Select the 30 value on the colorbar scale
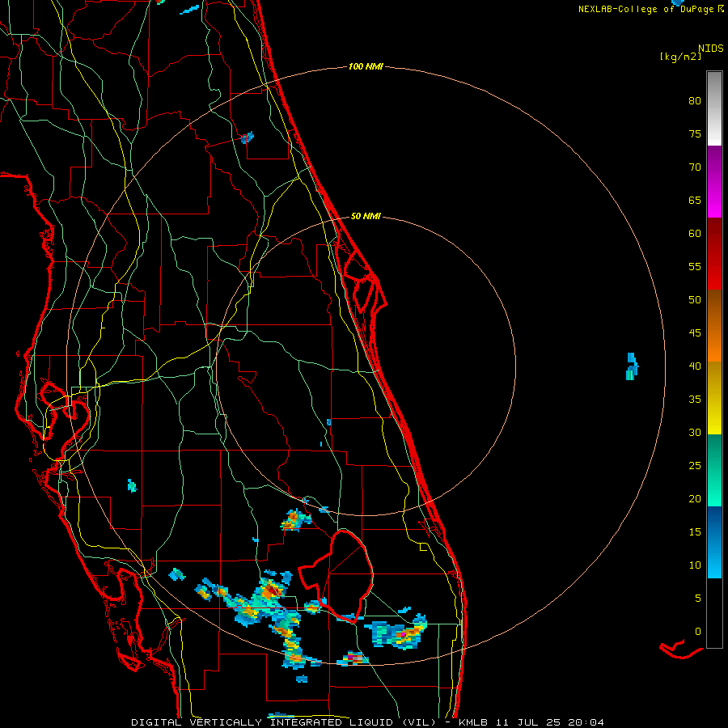This screenshot has width=728, height=728. click(x=695, y=432)
